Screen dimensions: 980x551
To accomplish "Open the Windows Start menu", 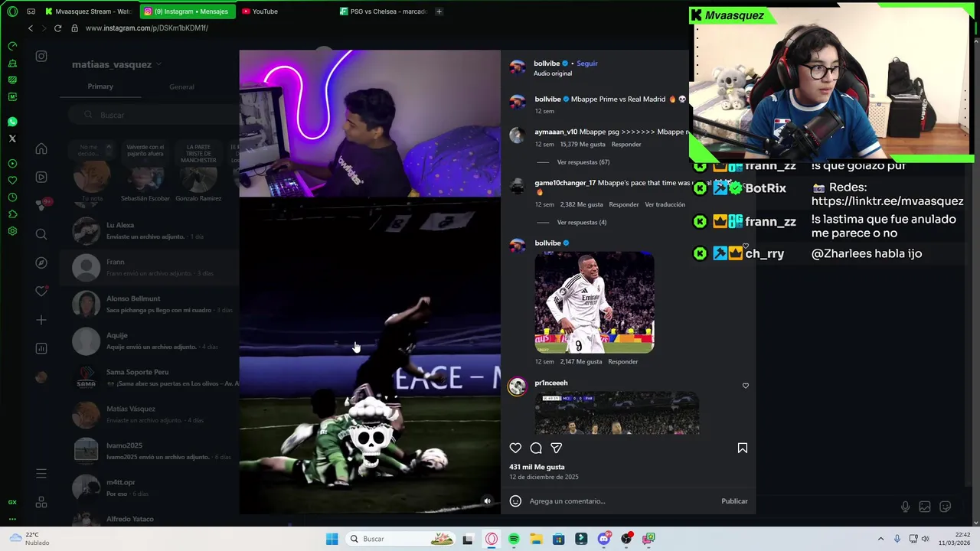I will [x=332, y=539].
